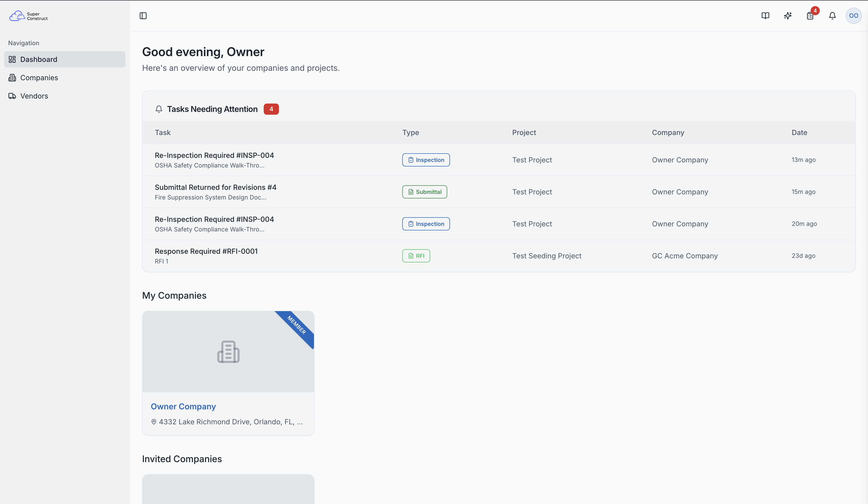Click the Invited Companies card thumbnail
The width and height of the screenshot is (868, 504).
click(x=228, y=489)
